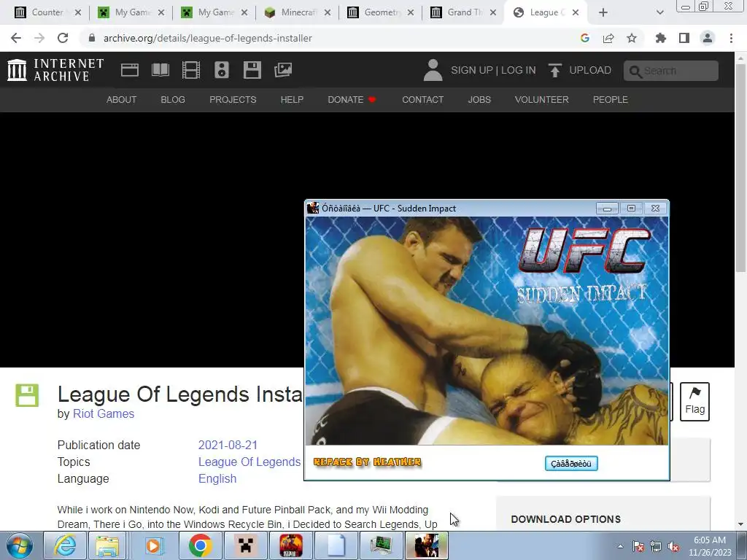
Task: Click the English language link
Action: point(217,478)
